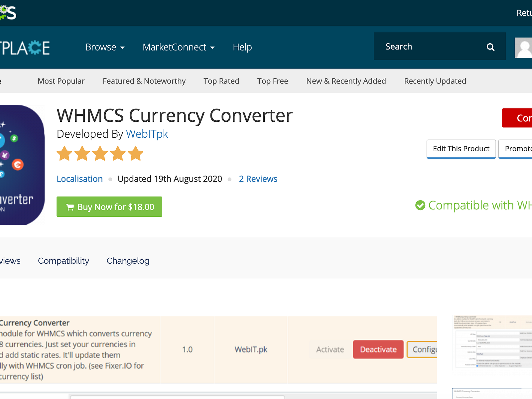View Recently Updated products
The height and width of the screenshot is (399, 532).
(x=435, y=81)
